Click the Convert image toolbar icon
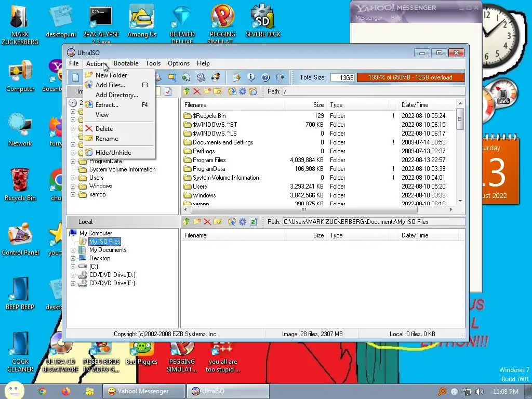Screen dimensions: 532x399 [x=186, y=77]
